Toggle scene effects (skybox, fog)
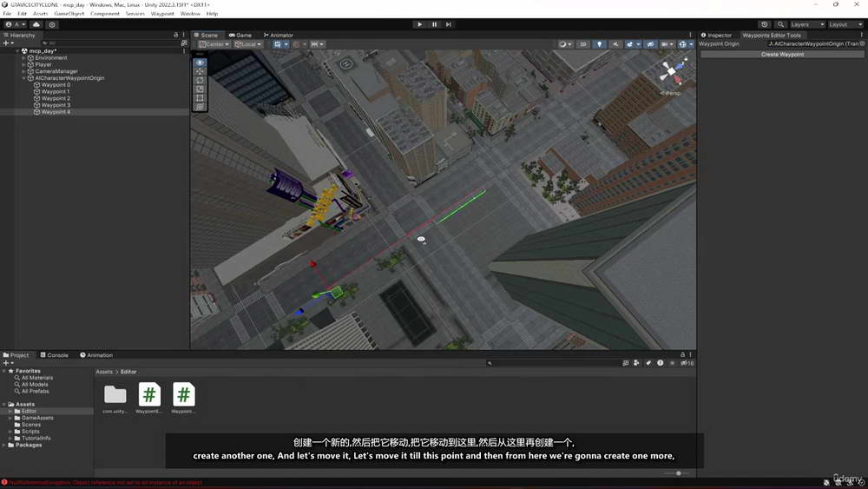This screenshot has height=489, width=868. point(629,44)
